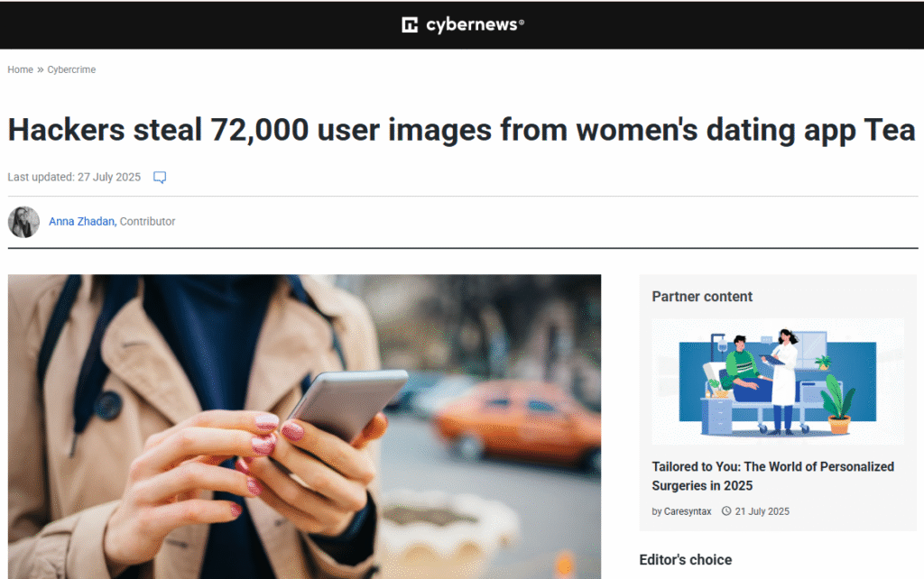Image resolution: width=924 pixels, height=579 pixels.
Task: Click the 'by Caresyntax' byline text
Action: click(x=681, y=511)
